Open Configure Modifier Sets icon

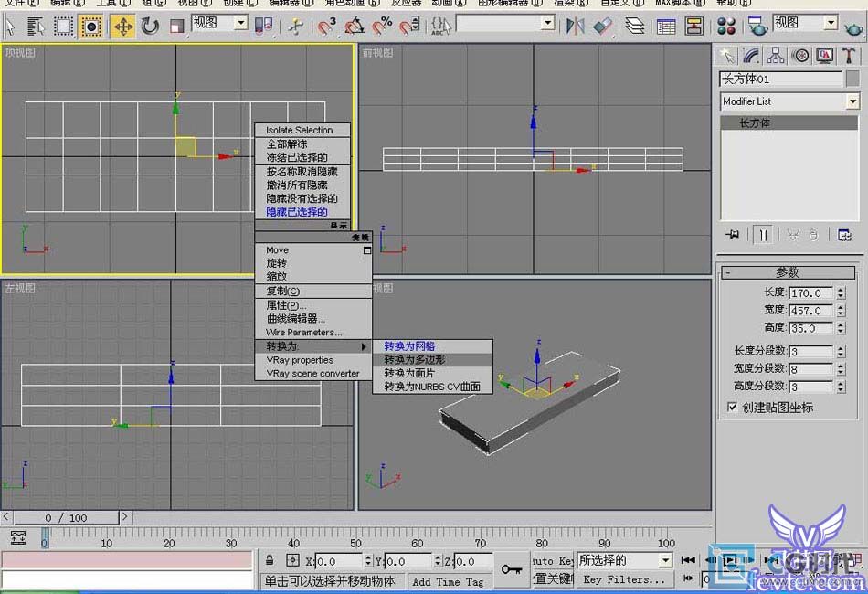(x=844, y=235)
